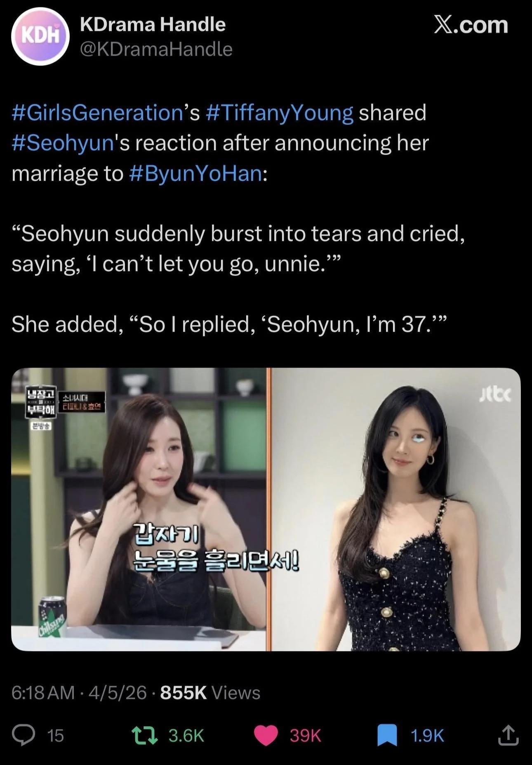Tap the reply speech bubble icon

(x=23, y=735)
